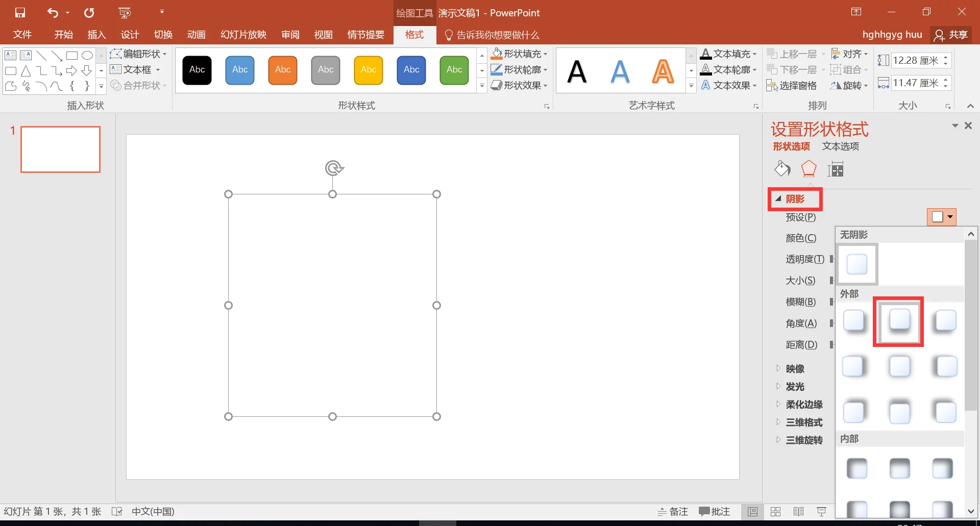
Task: Open Text Box (文本框) dropdown
Action: click(135, 69)
